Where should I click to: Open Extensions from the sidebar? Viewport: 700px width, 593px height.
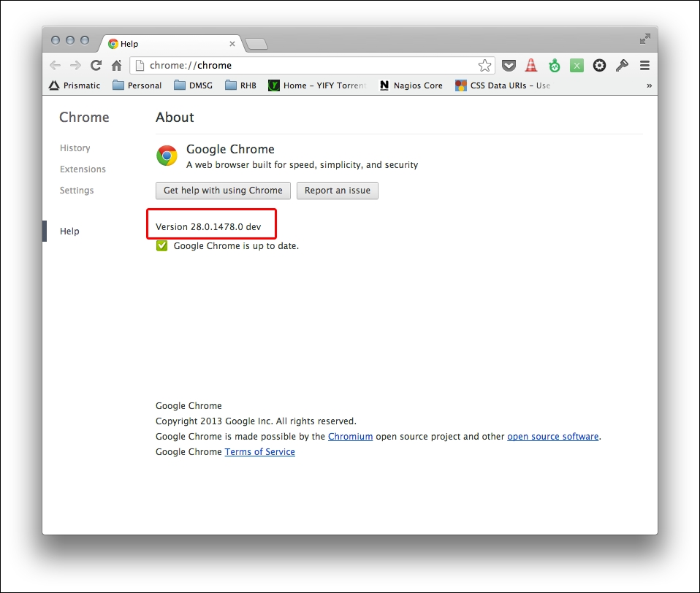(83, 169)
